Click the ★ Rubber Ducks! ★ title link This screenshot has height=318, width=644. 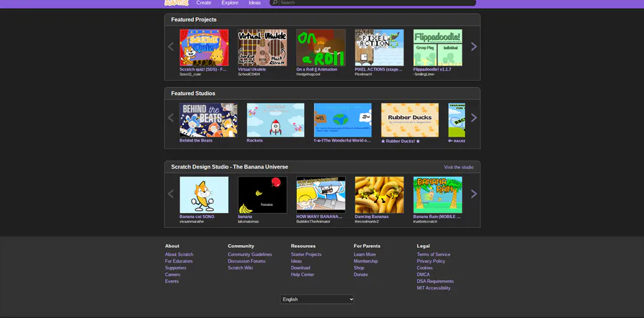(x=401, y=141)
